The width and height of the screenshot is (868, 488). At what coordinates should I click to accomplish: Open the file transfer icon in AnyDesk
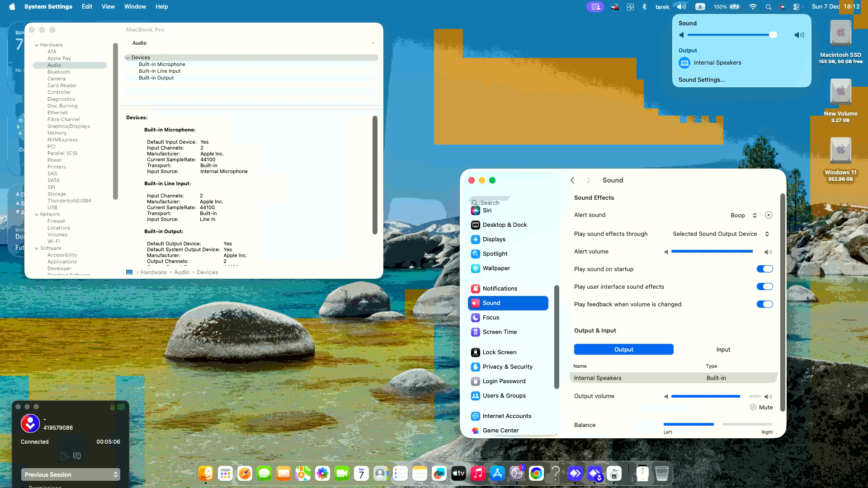pos(64,456)
